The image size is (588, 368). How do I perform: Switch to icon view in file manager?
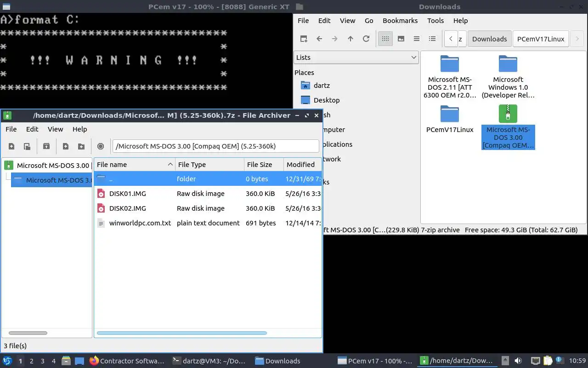[x=385, y=39]
